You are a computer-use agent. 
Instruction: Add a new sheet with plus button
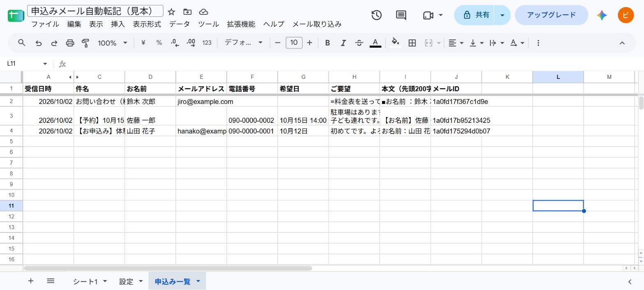pos(30,281)
